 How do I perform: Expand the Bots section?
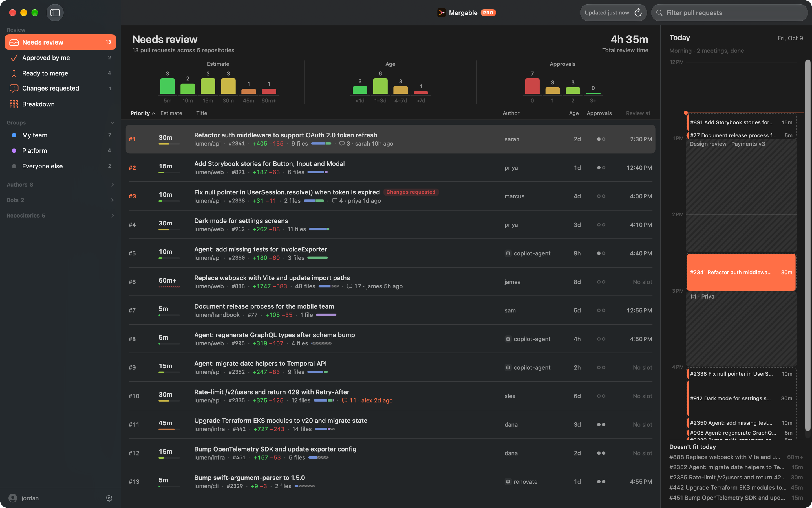coord(112,200)
